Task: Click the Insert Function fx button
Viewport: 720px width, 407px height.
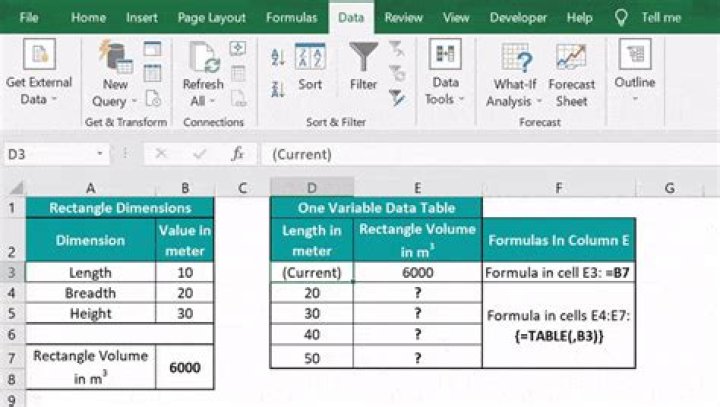Action: click(237, 154)
